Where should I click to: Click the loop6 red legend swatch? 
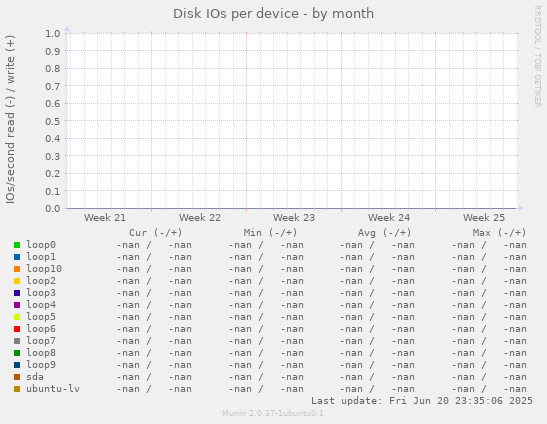pyautogui.click(x=17, y=329)
